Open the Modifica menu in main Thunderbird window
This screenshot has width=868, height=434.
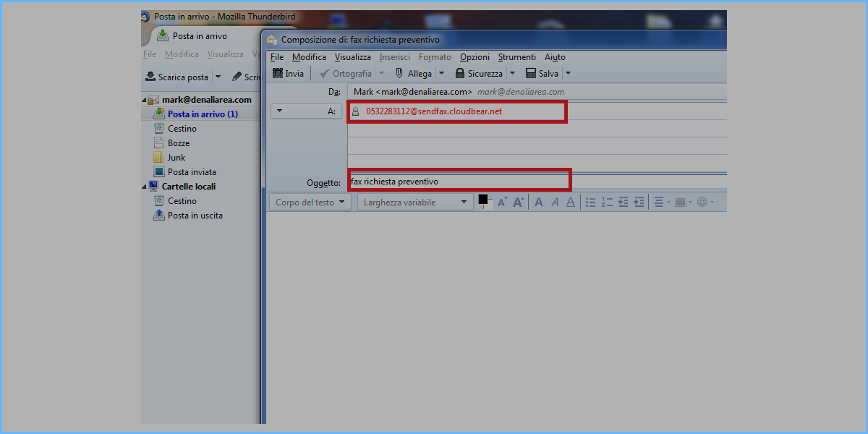(x=182, y=54)
